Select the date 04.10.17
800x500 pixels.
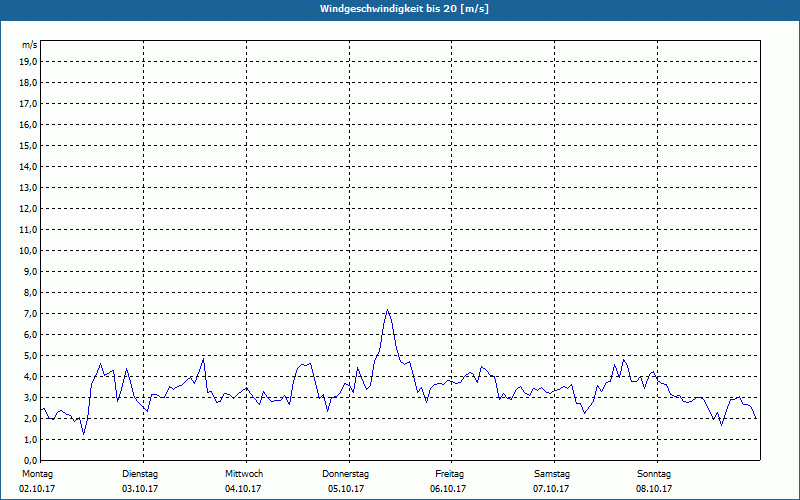tap(243, 489)
